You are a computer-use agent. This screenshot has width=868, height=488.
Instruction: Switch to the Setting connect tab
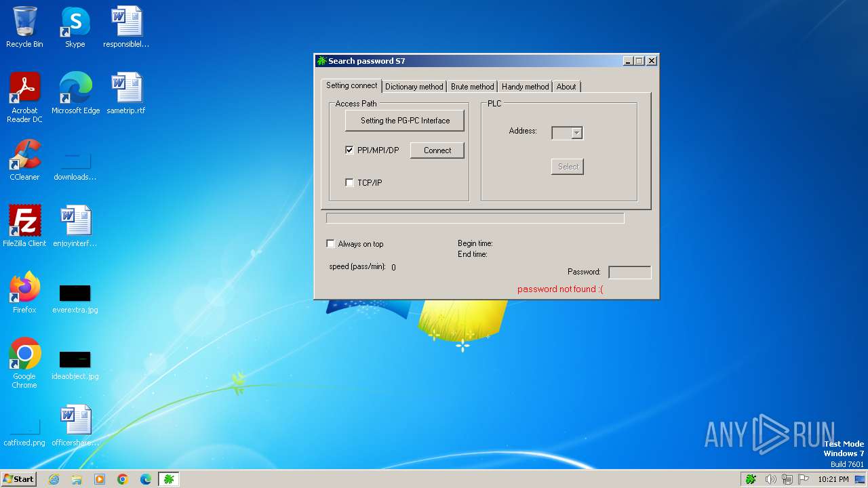[x=352, y=85]
